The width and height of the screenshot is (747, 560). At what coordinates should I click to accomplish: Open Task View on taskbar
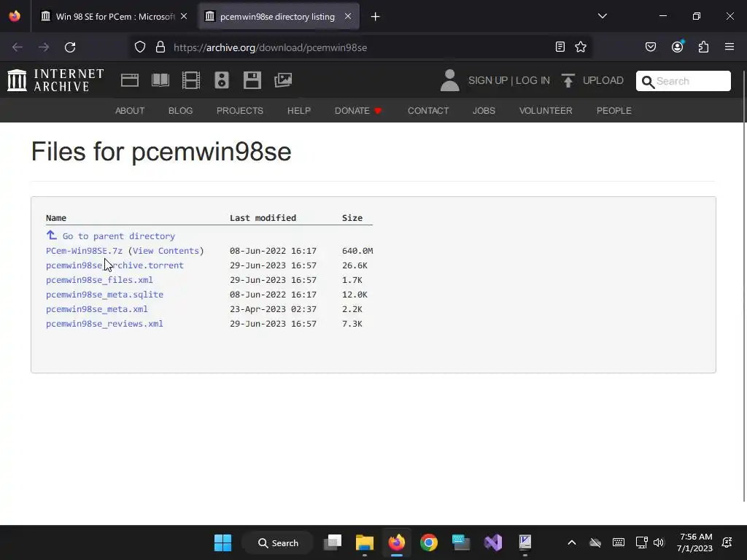point(333,542)
